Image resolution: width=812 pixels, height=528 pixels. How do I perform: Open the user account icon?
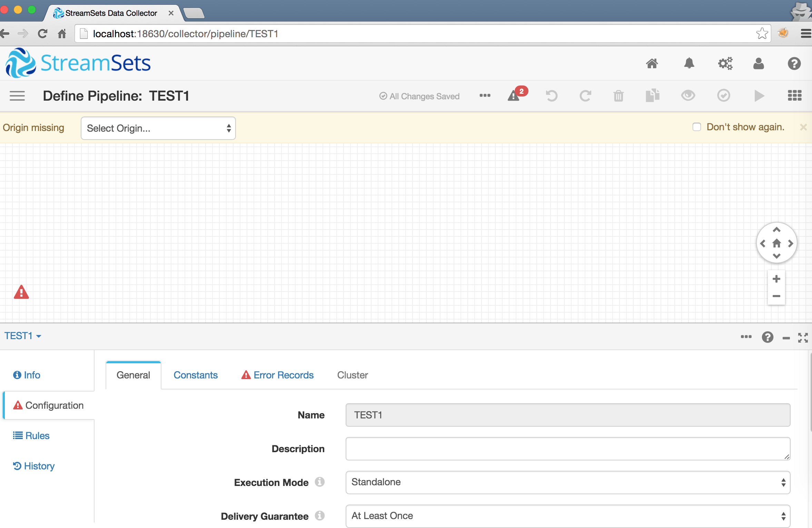click(x=759, y=63)
